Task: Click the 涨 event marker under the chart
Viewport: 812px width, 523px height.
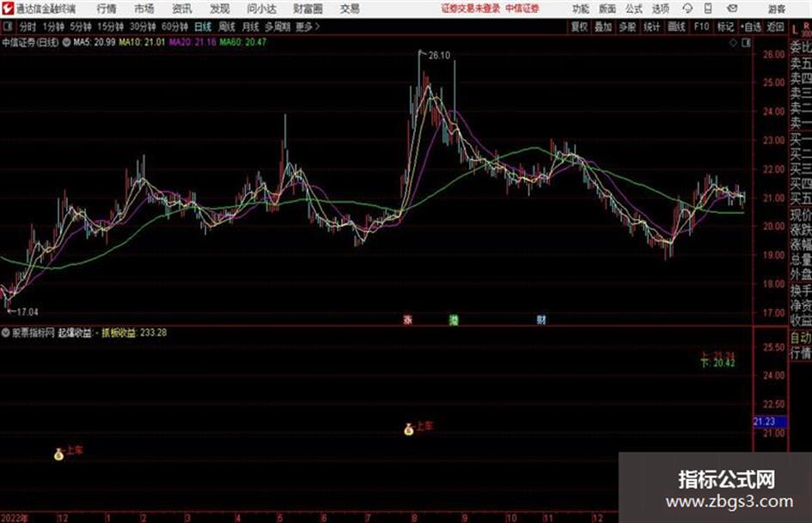Action: click(x=408, y=319)
